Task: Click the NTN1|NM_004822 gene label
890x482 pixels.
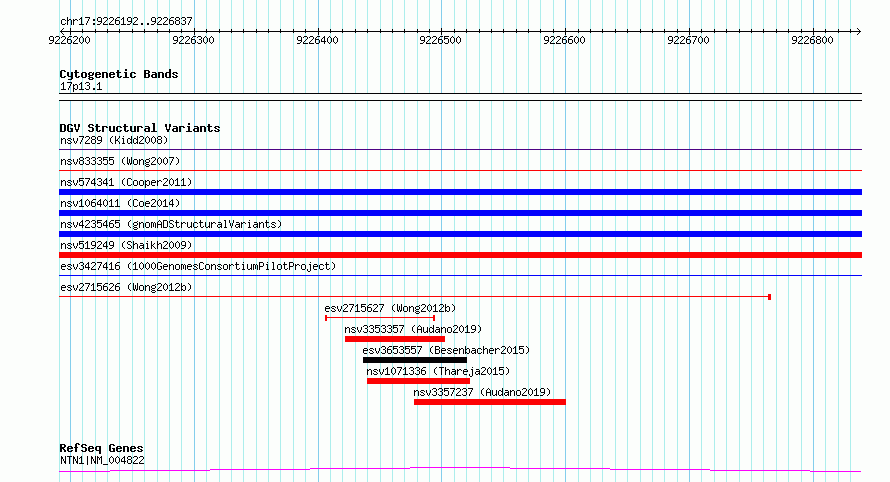Action: pyautogui.click(x=102, y=460)
